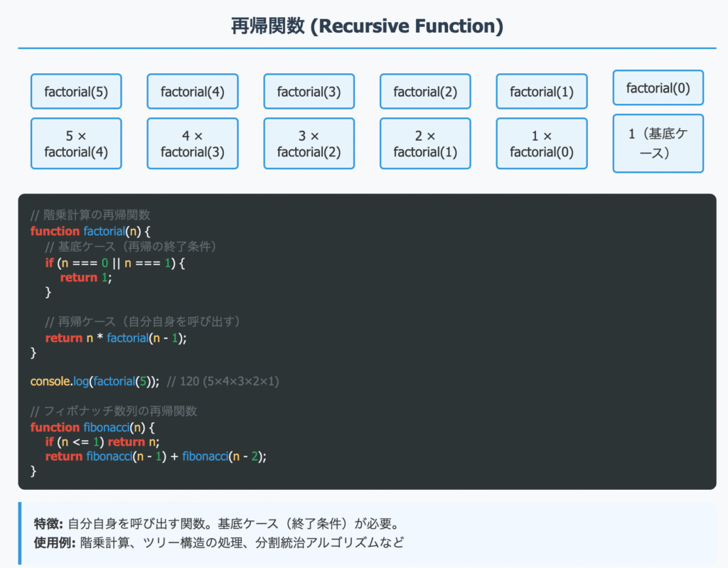
Task: Click the "function fibonacci(n) {" code line
Action: 92,427
